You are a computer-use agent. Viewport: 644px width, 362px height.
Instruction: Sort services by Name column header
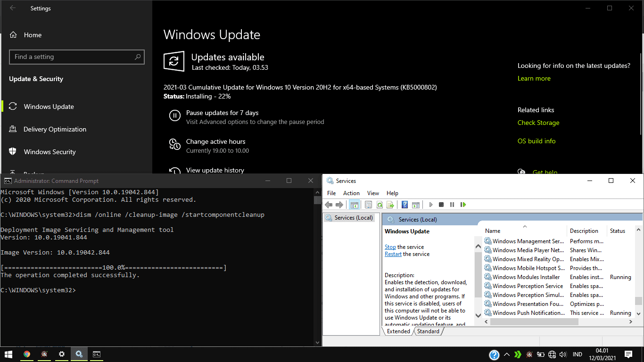(x=525, y=231)
